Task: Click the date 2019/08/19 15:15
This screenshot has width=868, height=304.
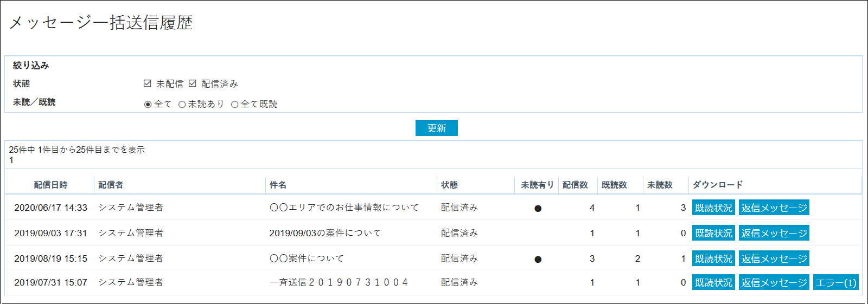Action: pyautogui.click(x=50, y=258)
